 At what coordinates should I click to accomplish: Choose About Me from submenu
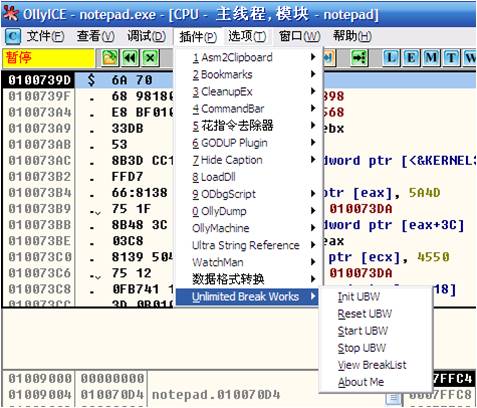pyautogui.click(x=376, y=382)
